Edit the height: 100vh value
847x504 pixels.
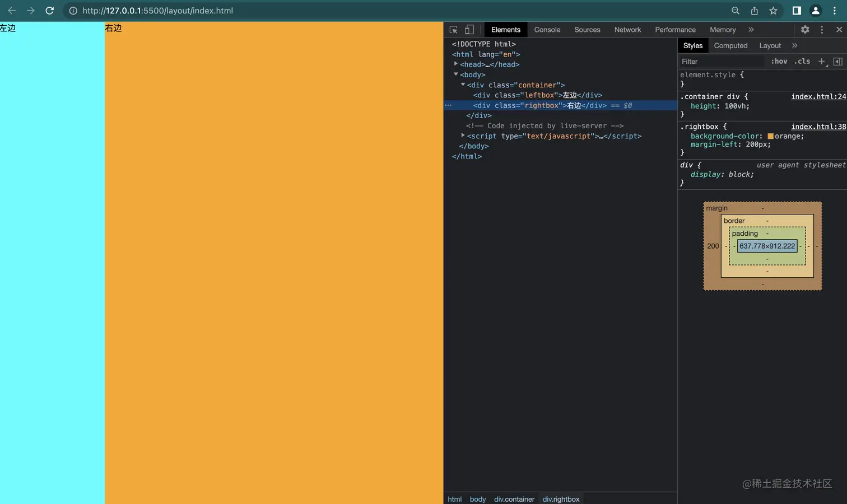click(735, 106)
